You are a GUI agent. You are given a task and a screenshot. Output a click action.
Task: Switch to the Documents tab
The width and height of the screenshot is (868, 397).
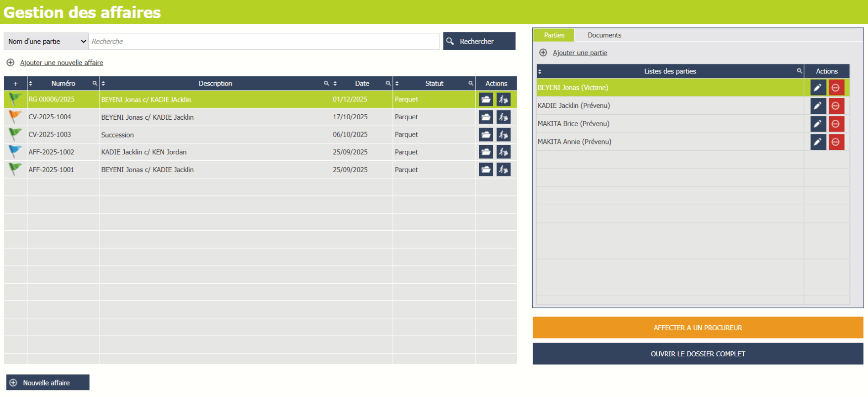coord(604,35)
